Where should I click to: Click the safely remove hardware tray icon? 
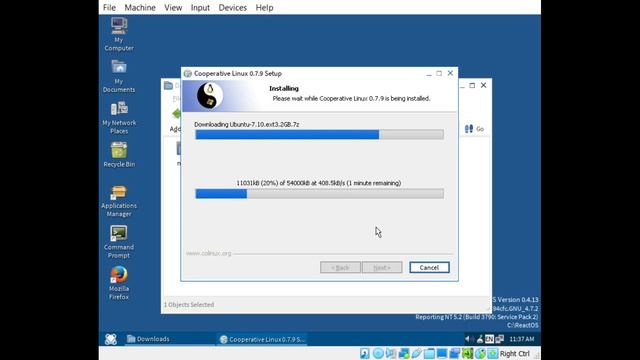coord(480,339)
